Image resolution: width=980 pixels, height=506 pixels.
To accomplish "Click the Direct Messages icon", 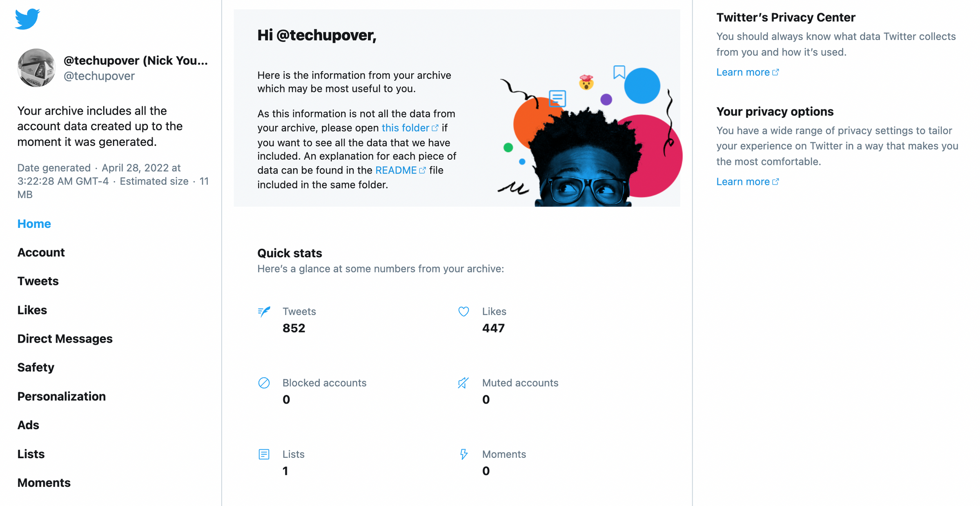I will [x=65, y=338].
